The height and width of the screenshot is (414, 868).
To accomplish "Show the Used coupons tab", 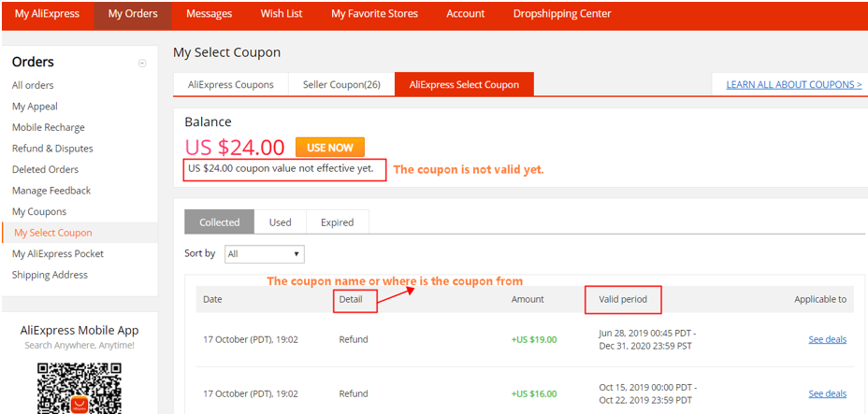I will (x=280, y=222).
